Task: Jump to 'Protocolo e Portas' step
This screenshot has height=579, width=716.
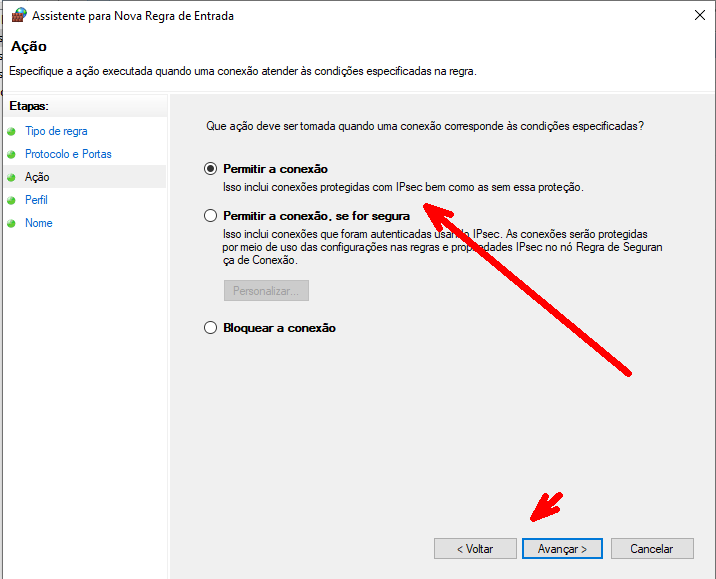Action: click(68, 154)
